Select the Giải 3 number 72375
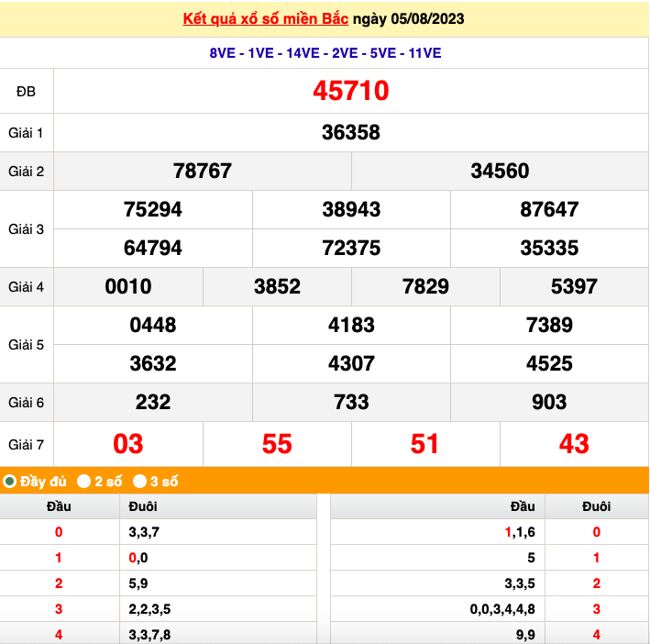This screenshot has height=644, width=650. click(351, 248)
